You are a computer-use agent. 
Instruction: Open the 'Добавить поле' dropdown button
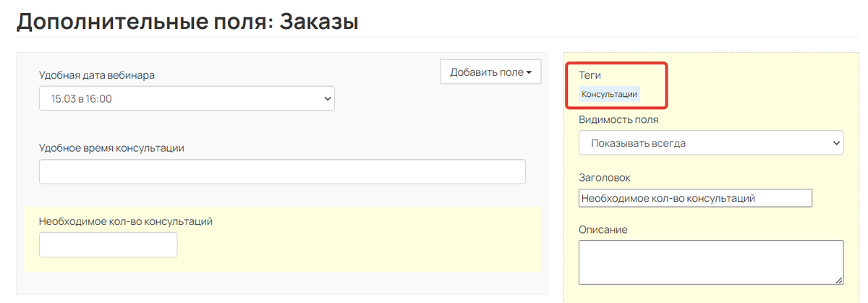490,72
